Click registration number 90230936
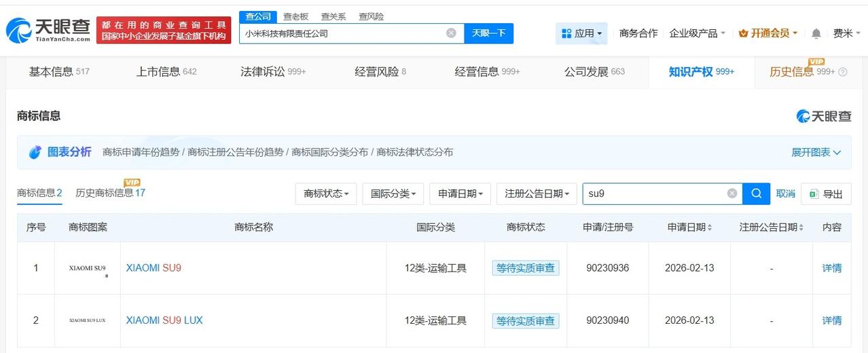The image size is (868, 353). pos(608,268)
